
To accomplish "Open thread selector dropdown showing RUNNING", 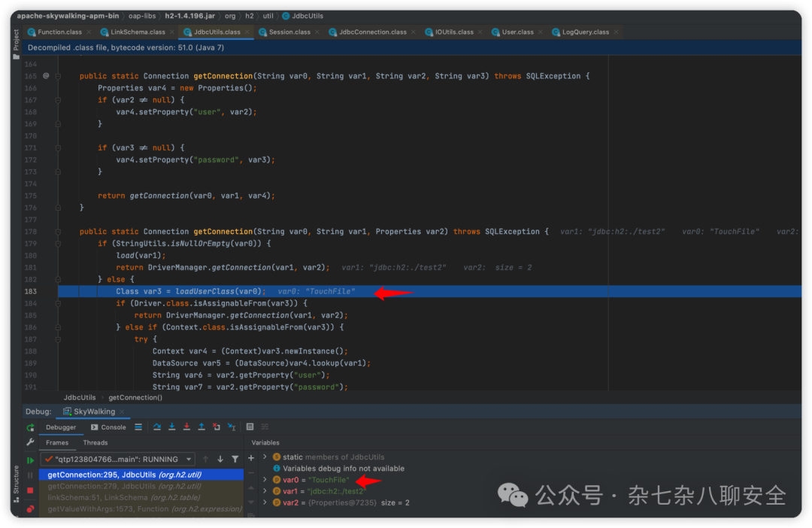I will point(119,459).
